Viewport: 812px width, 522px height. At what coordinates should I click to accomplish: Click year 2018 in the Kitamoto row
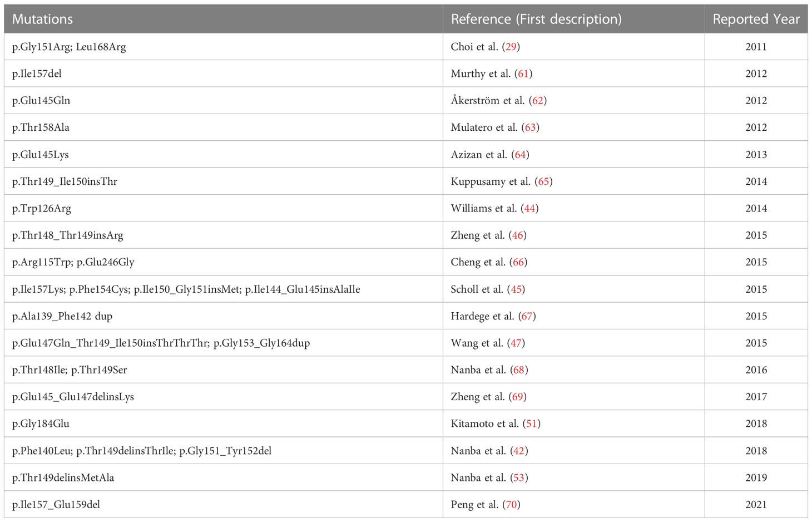756,423
